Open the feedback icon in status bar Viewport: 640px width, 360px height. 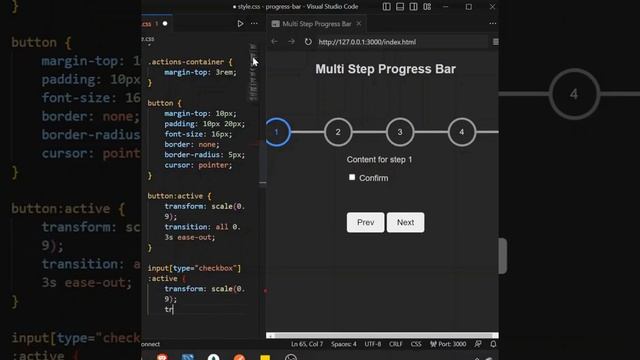[x=478, y=344]
